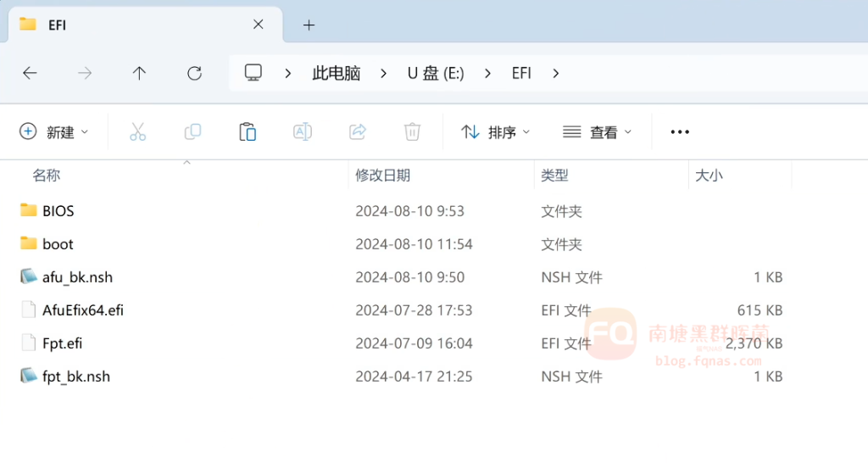Open the 新建 dropdown menu

[54, 131]
